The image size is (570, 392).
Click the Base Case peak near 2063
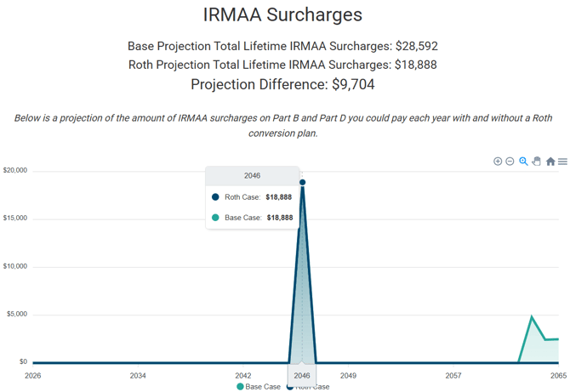[532, 317]
